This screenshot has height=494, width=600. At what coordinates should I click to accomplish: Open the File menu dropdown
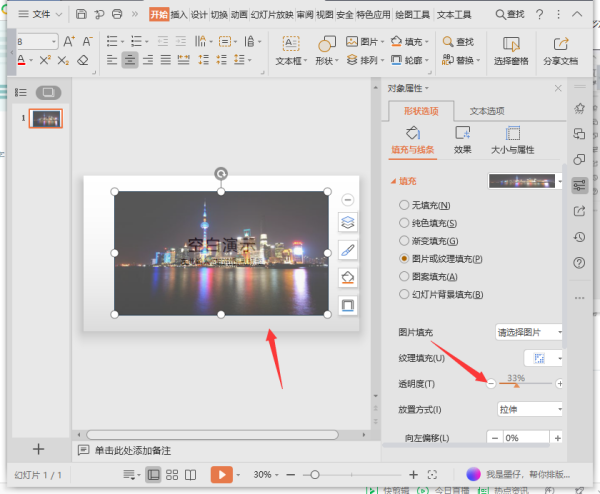pos(40,15)
